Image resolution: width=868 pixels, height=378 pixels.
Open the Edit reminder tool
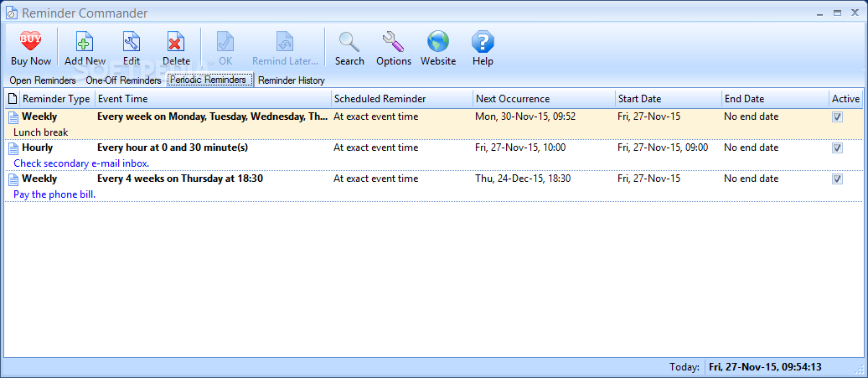pyautogui.click(x=132, y=48)
